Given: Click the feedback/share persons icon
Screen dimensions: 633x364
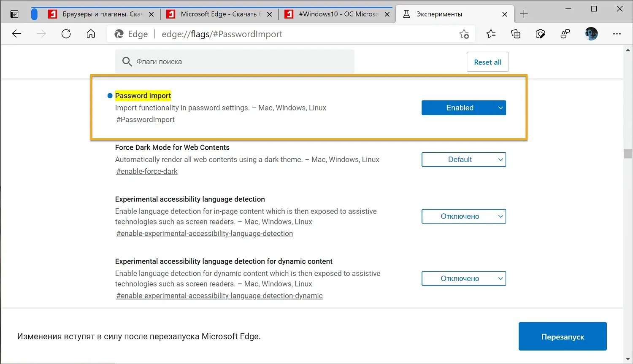Looking at the screenshot, I should coord(565,34).
